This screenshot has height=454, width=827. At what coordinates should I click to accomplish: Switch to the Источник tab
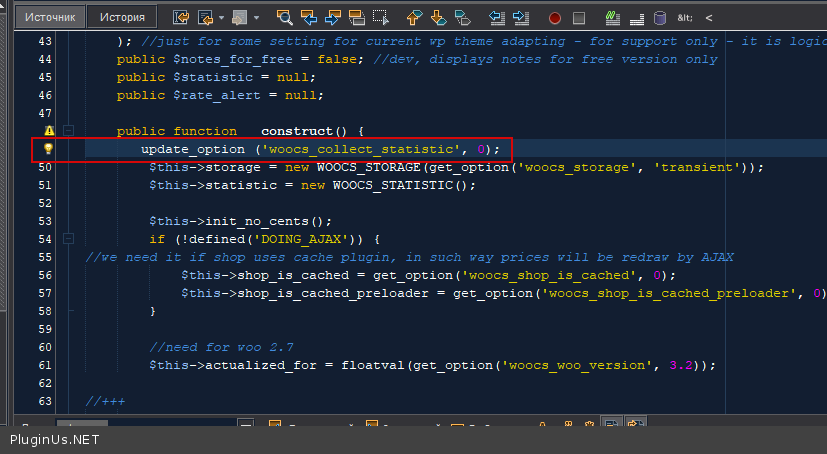pos(51,17)
